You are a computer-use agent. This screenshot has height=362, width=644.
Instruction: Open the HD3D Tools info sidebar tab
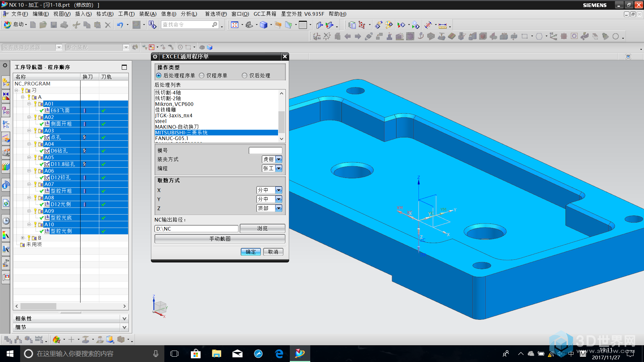6,185
